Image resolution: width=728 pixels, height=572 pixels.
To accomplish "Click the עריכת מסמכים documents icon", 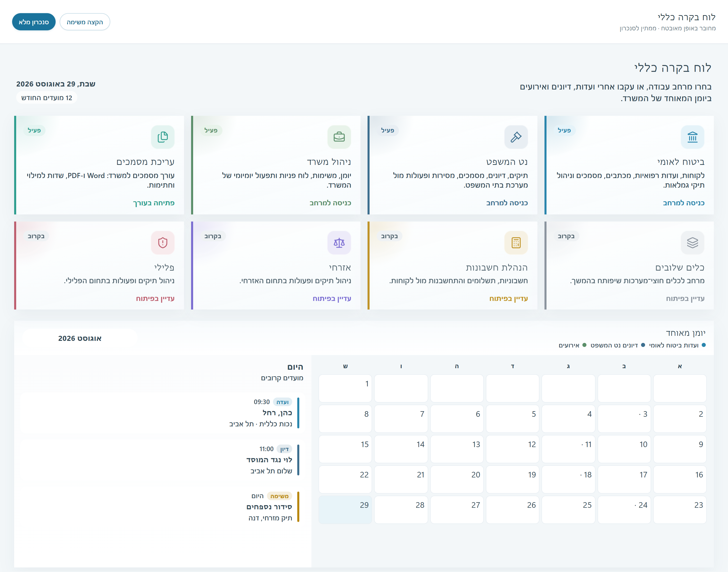I will point(163,137).
